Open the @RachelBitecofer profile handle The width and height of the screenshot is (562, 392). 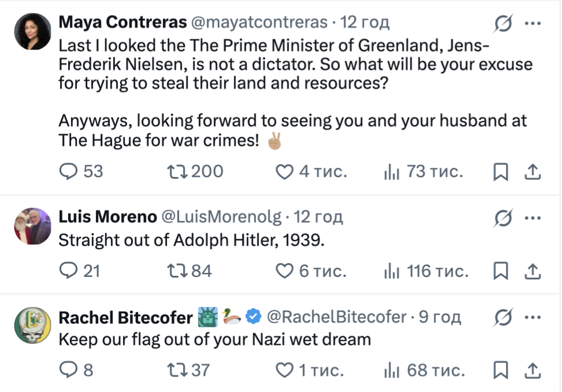click(337, 317)
